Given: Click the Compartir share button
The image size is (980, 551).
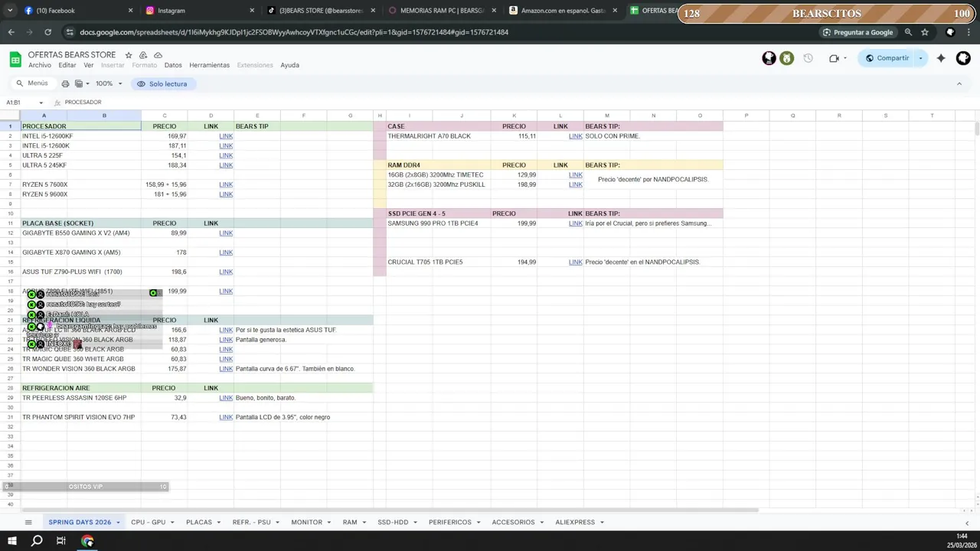Looking at the screenshot, I should [887, 58].
